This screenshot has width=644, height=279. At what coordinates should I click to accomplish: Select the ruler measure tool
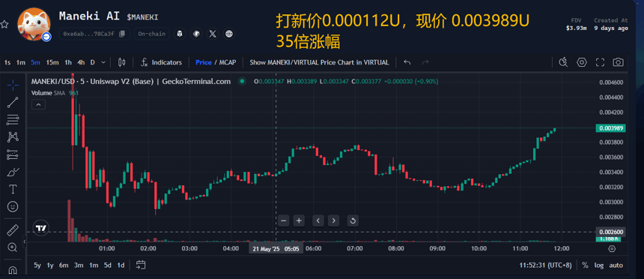[13, 230]
